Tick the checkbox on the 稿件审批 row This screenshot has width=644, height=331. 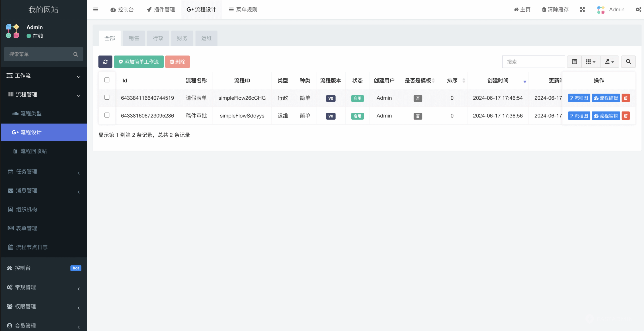tap(107, 115)
